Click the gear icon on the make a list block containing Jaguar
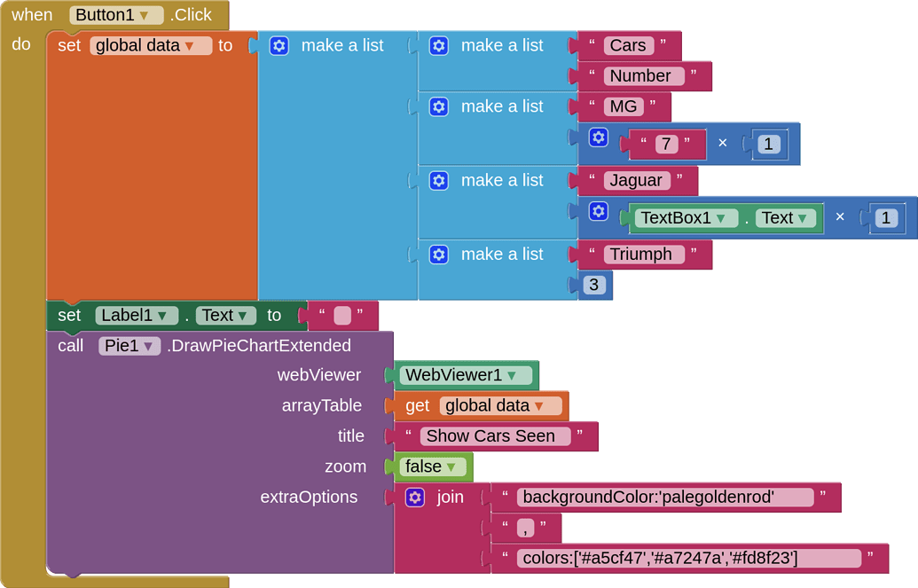 pos(438,180)
